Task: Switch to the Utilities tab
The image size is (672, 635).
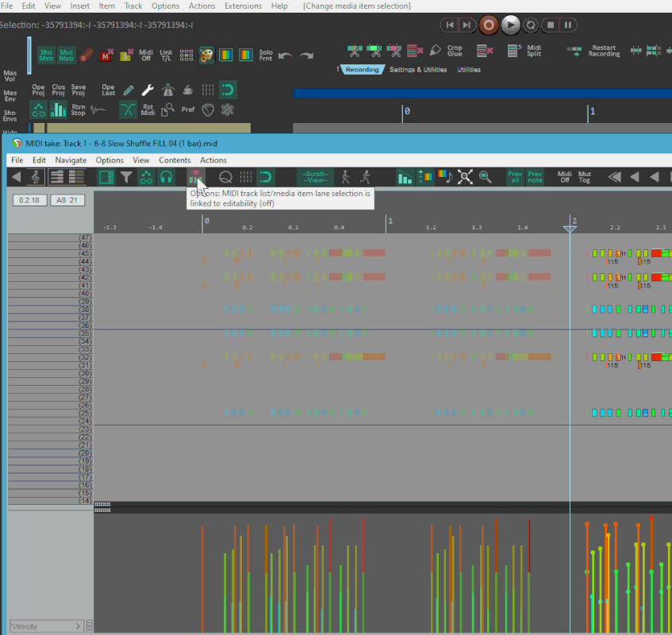Action: 469,70
